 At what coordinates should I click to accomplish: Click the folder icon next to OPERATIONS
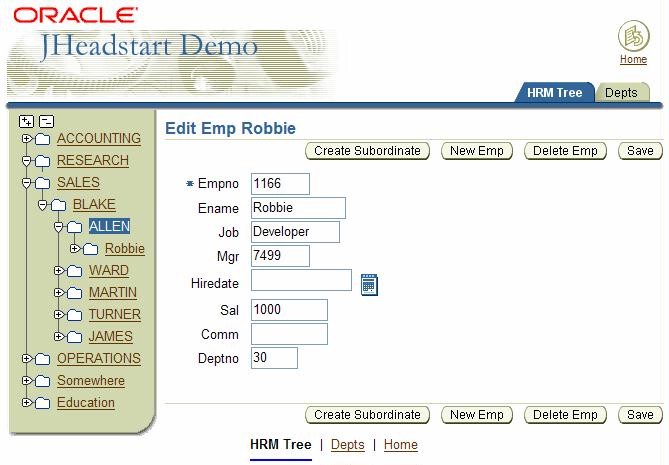point(42,359)
